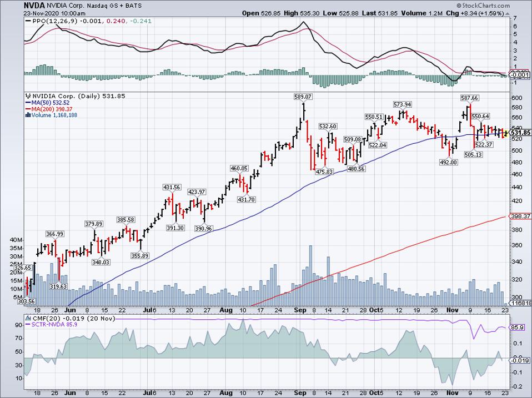The image size is (532, 398).
Task: Click the PPO(12,26,9) indicator legend
Action: (x=88, y=21)
